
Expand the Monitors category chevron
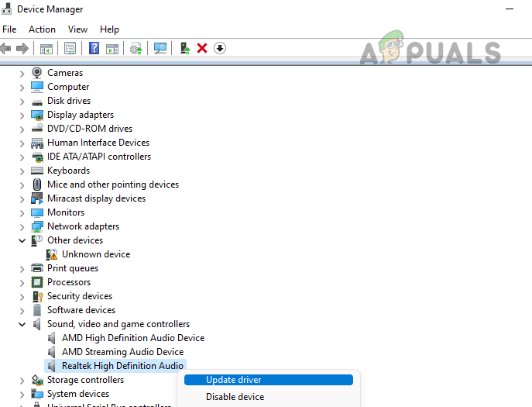click(22, 213)
